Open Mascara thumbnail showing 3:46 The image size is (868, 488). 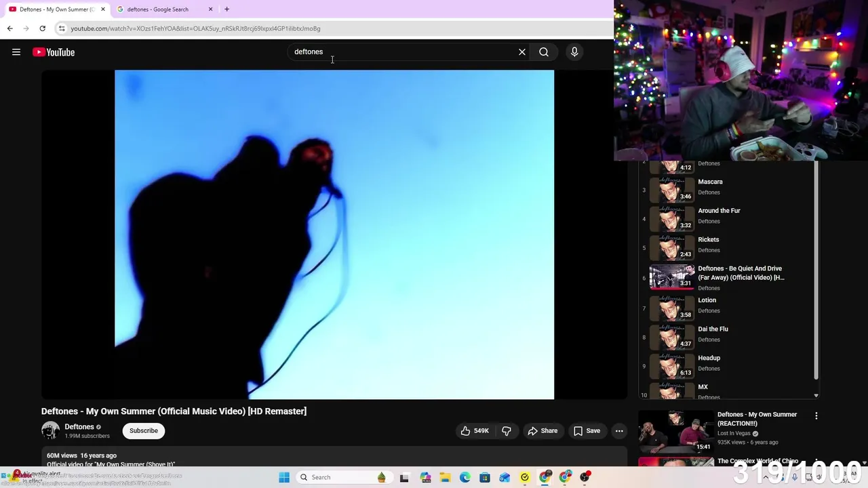click(x=671, y=189)
